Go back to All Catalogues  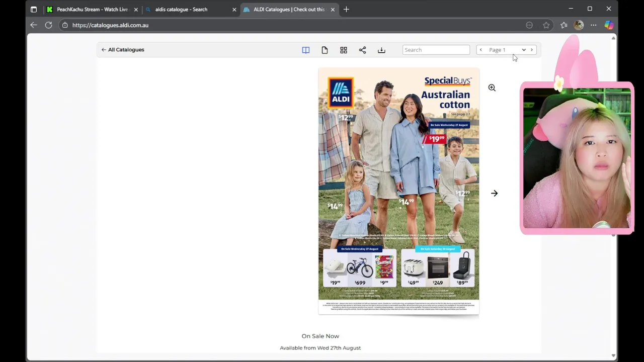point(123,50)
